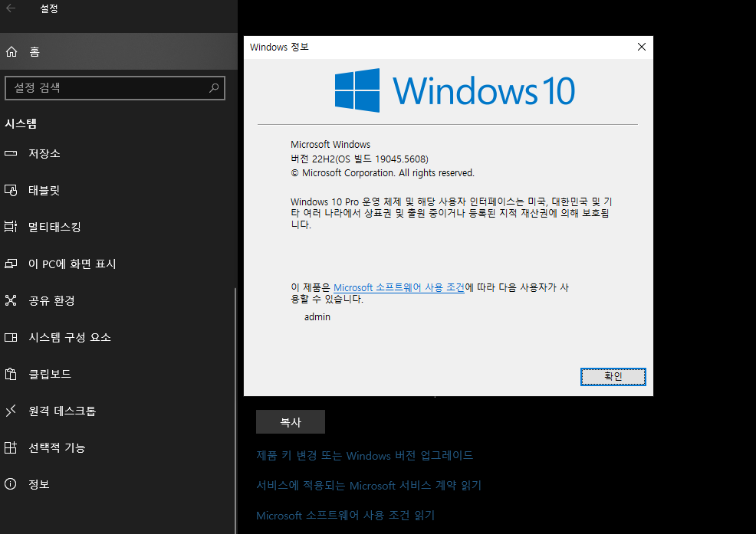Click the 정보 info circle icon
The height and width of the screenshot is (534, 756).
(x=11, y=484)
